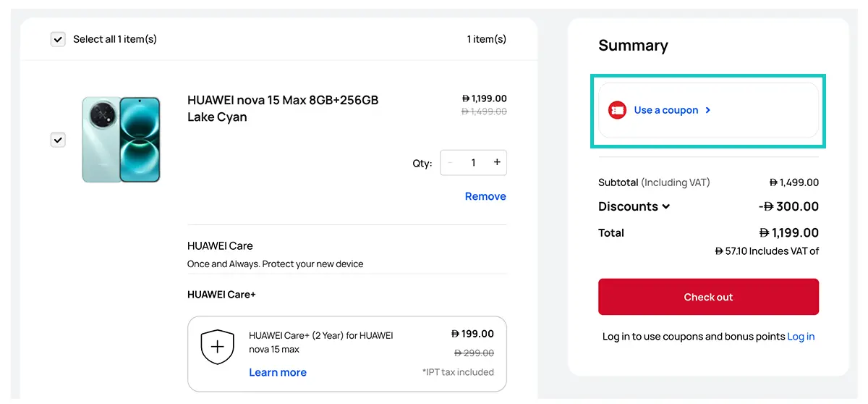This screenshot has height=404, width=868.
Task: Click the *IPT tax included note
Action: pos(458,372)
